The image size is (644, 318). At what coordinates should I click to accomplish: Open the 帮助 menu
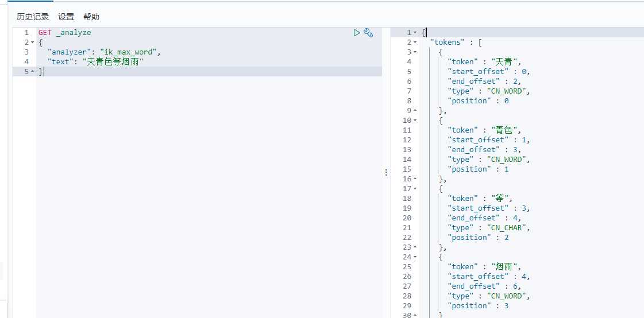[x=91, y=17]
